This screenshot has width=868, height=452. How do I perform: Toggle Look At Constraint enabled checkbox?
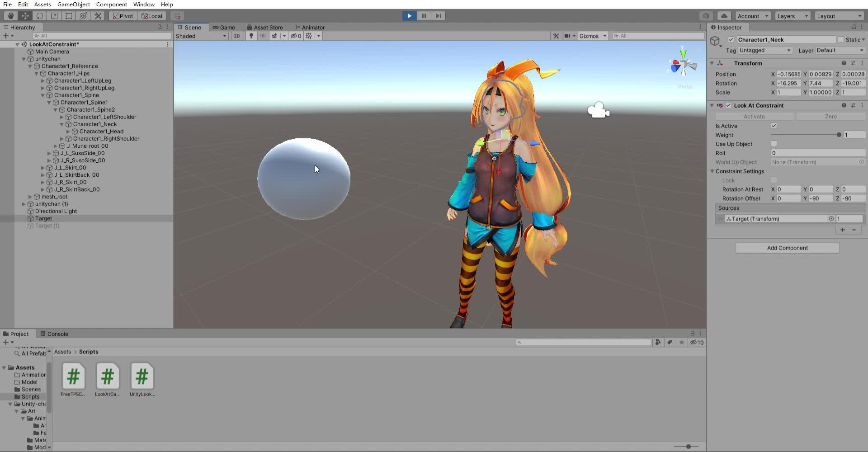pyautogui.click(x=728, y=105)
